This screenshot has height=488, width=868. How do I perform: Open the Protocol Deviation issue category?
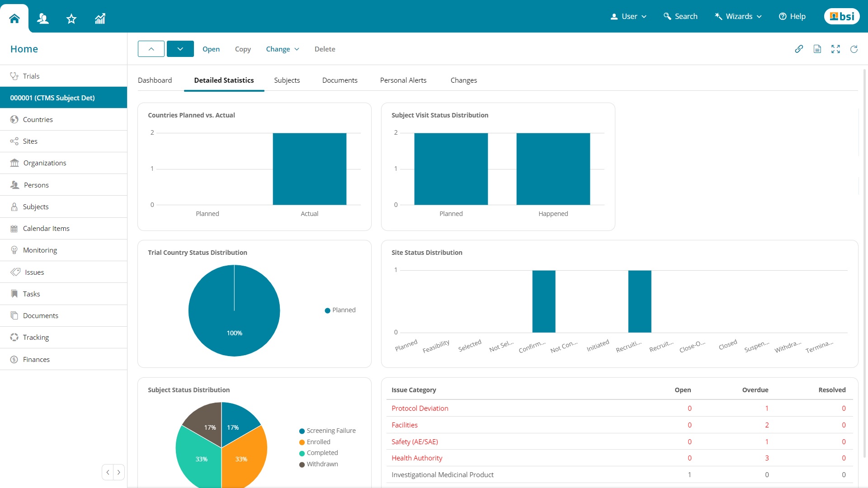(420, 408)
